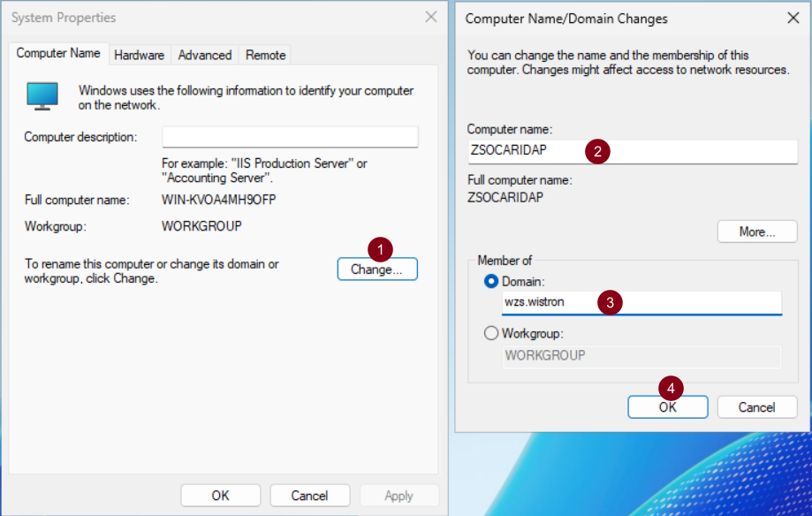
Task: Click the greyed-out WORKGROUP text box
Action: [x=641, y=356]
